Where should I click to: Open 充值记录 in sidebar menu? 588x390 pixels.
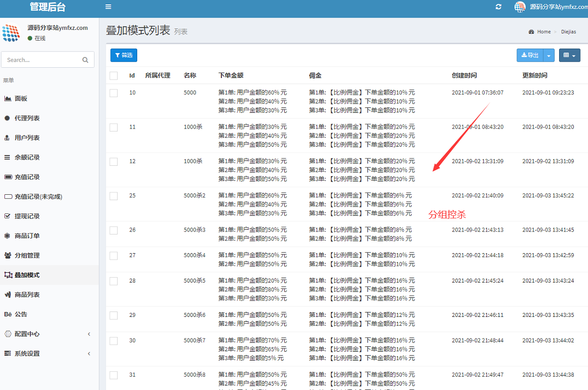27,177
